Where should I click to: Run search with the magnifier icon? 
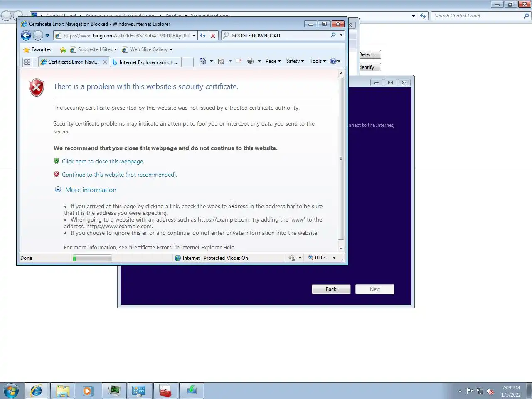point(333,35)
